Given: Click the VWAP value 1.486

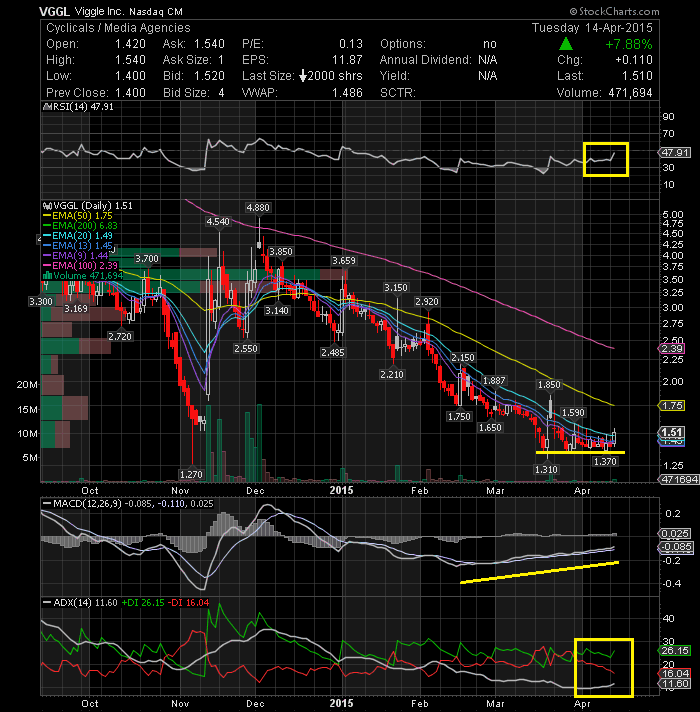Looking at the screenshot, I should [x=347, y=93].
